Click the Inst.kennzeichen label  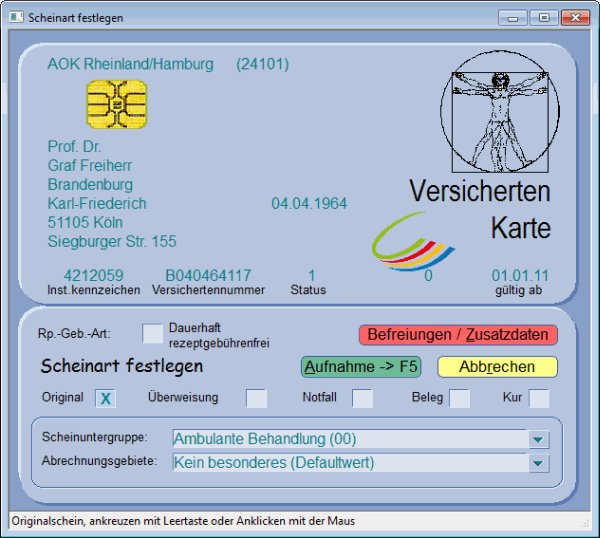[x=94, y=290]
